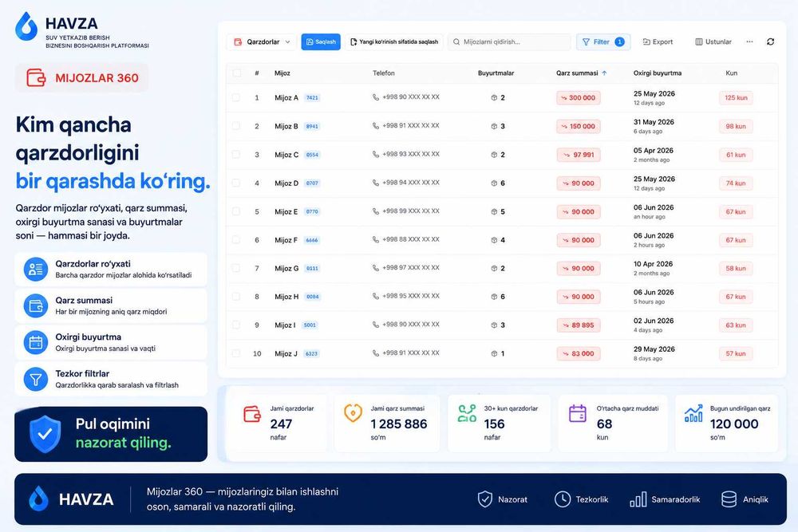Click the Nazorat shield icon in footer

484,499
